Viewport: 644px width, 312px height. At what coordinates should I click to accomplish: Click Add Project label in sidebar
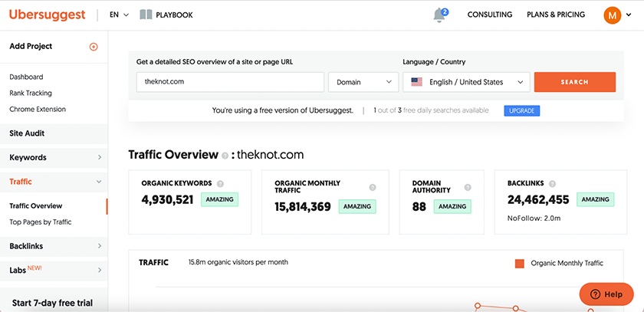(31, 47)
